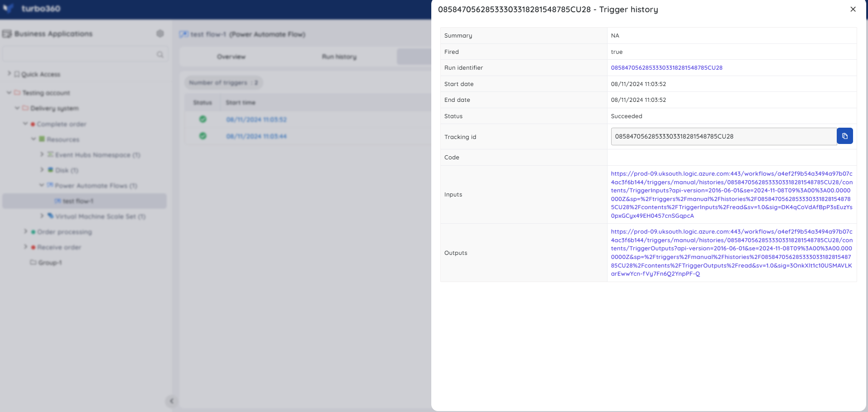Expand the Disk (1) node
The image size is (868, 412).
(42, 169)
